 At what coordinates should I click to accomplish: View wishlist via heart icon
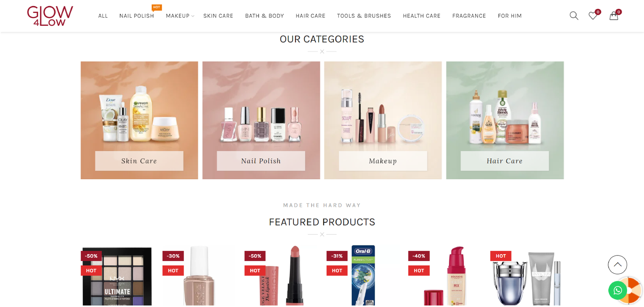(593, 16)
